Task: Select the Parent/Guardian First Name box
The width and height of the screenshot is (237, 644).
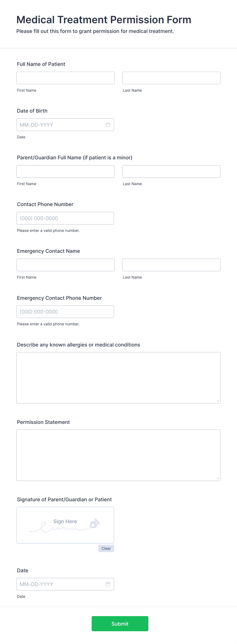Action: (x=65, y=171)
